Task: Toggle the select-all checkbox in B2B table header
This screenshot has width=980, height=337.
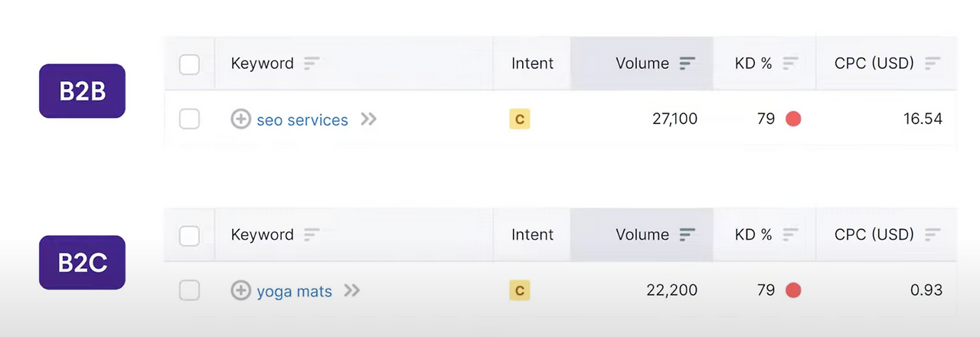Action: [x=189, y=64]
